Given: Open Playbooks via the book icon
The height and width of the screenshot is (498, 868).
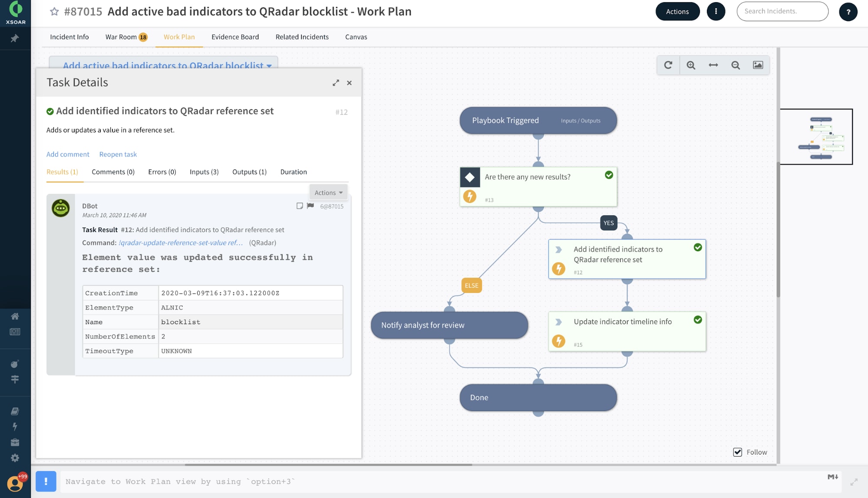Looking at the screenshot, I should [15, 411].
